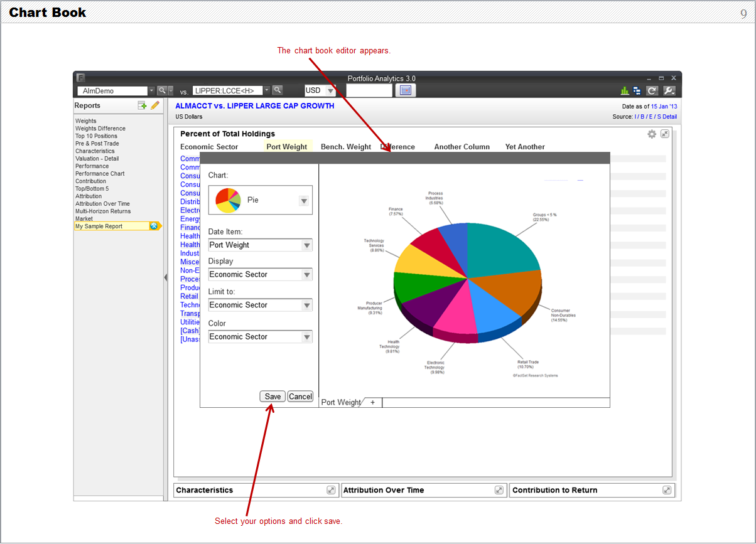Open the Display Economic Sector dropdown
The image size is (756, 544).
[x=307, y=275]
